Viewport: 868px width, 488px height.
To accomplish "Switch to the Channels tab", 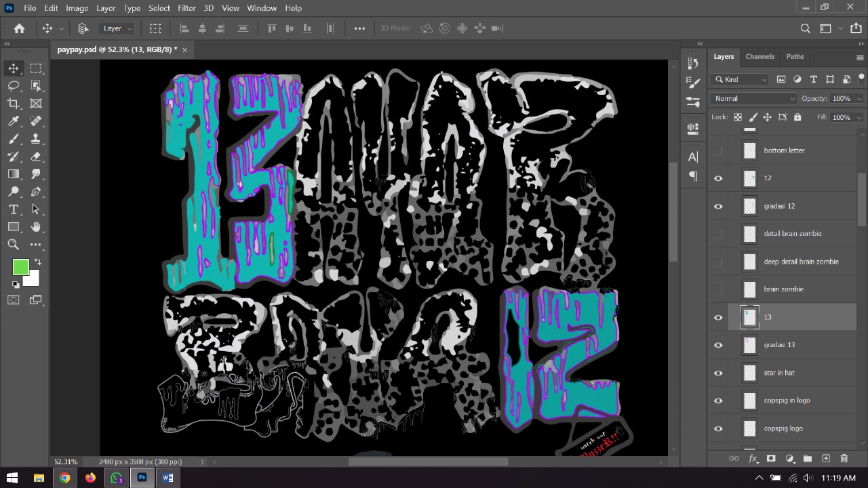I will click(x=759, y=56).
